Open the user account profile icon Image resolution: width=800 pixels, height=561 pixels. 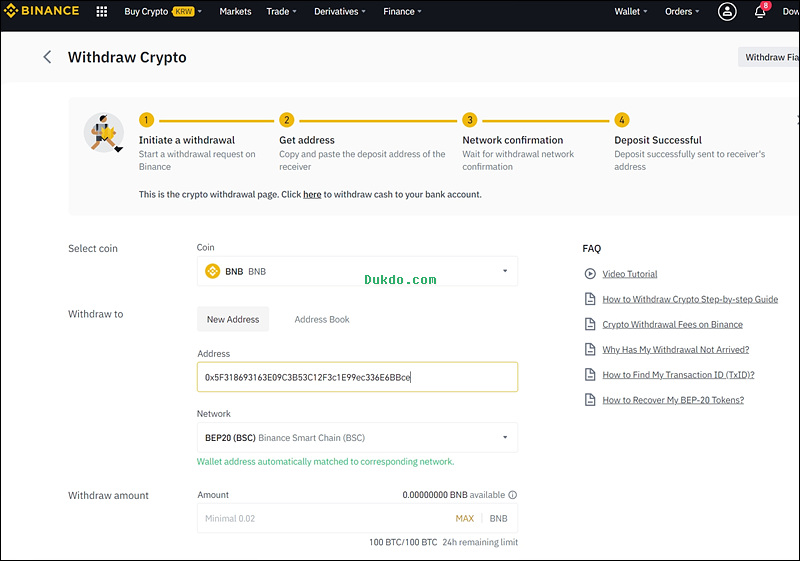pos(727,11)
